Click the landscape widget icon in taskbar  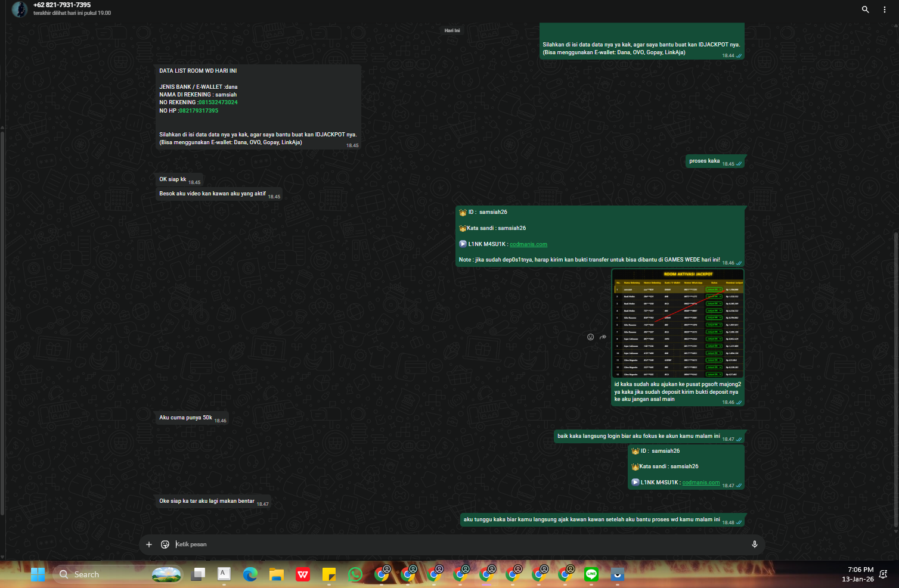point(166,574)
